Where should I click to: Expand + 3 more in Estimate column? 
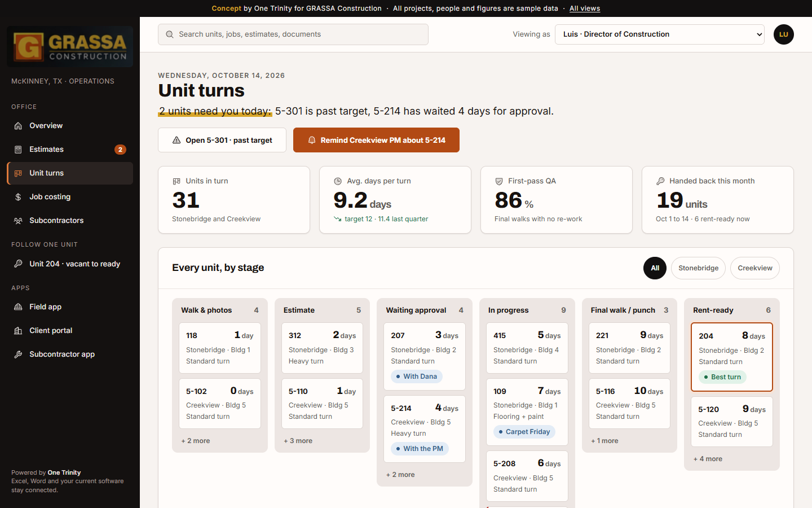(x=298, y=441)
